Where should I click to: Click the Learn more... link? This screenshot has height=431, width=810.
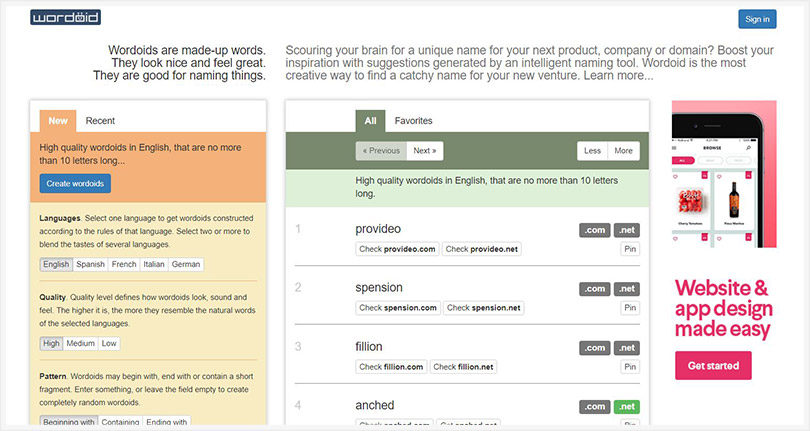[x=618, y=75]
